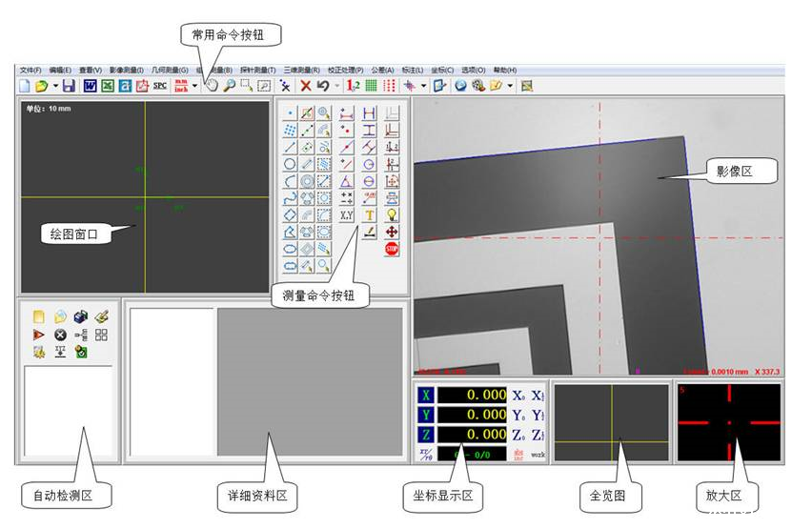Toggle the green Z axis button
The image size is (812, 529).
[426, 435]
